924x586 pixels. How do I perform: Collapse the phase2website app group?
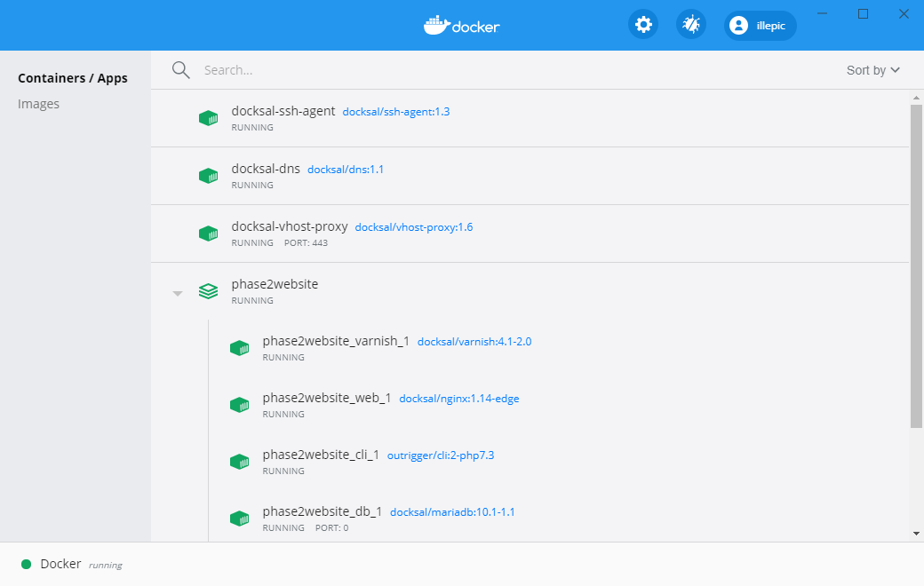coord(178,293)
